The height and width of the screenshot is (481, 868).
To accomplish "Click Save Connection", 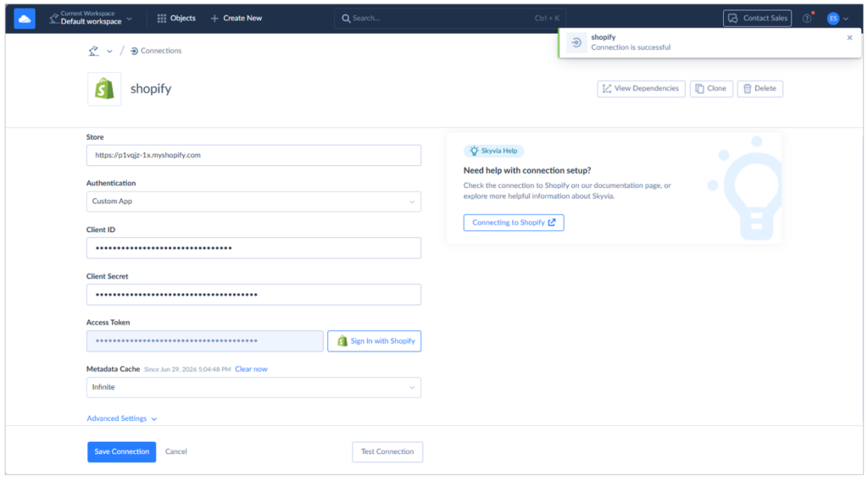I will click(122, 451).
